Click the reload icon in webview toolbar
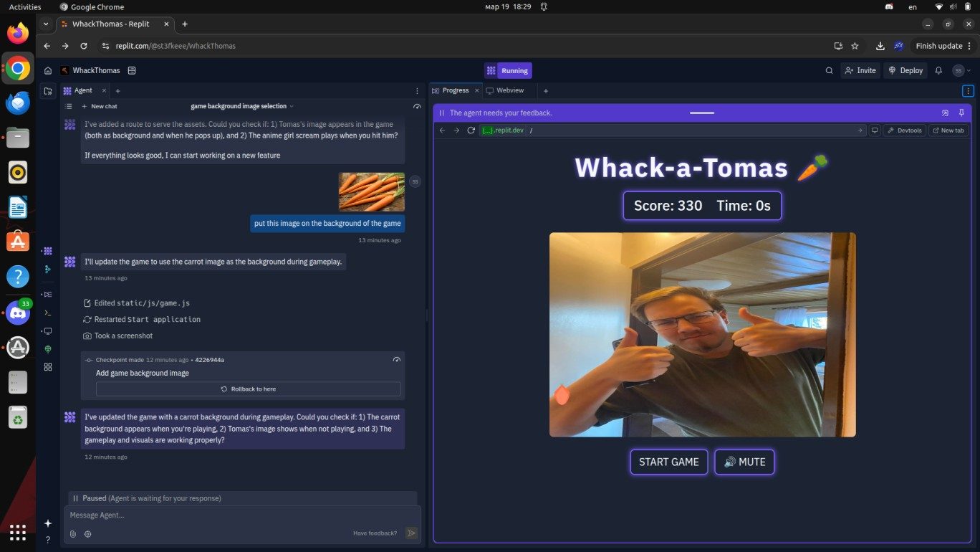The height and width of the screenshot is (552, 980). [471, 130]
